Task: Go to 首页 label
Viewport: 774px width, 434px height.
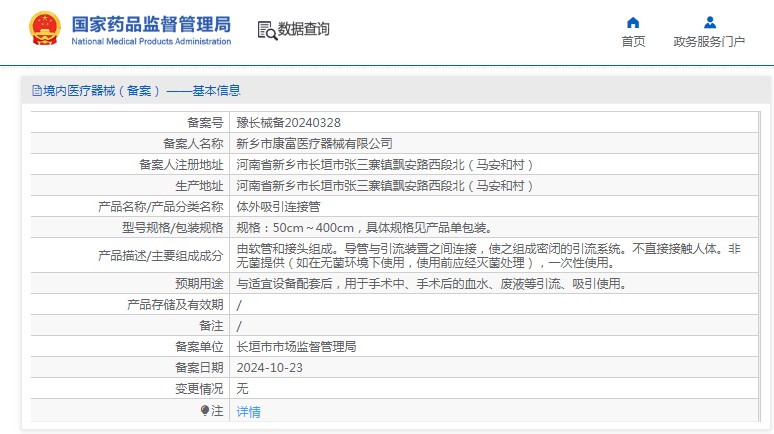Action: pyautogui.click(x=633, y=41)
